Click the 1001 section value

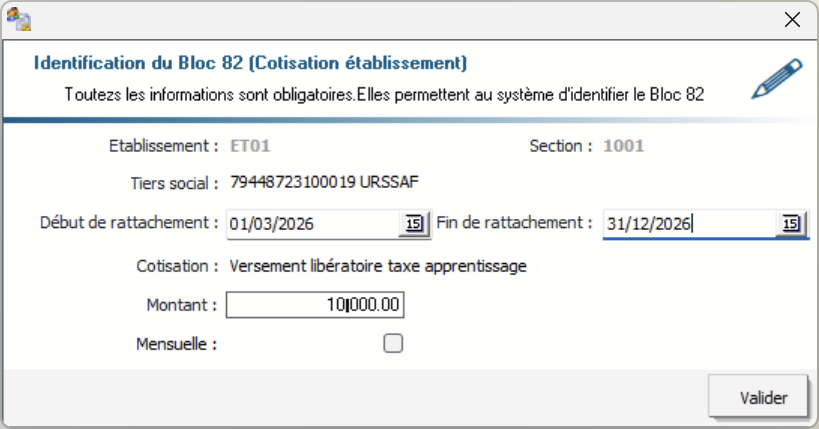623,146
